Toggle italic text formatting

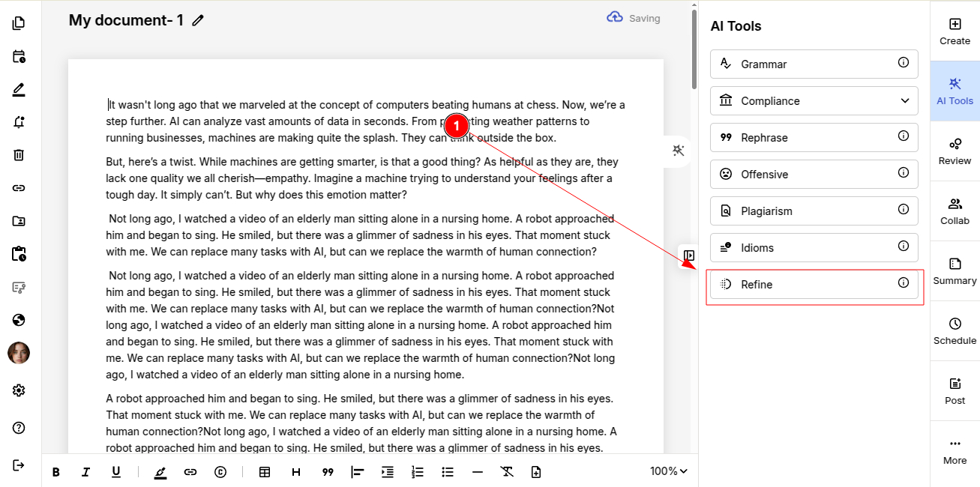click(85, 472)
